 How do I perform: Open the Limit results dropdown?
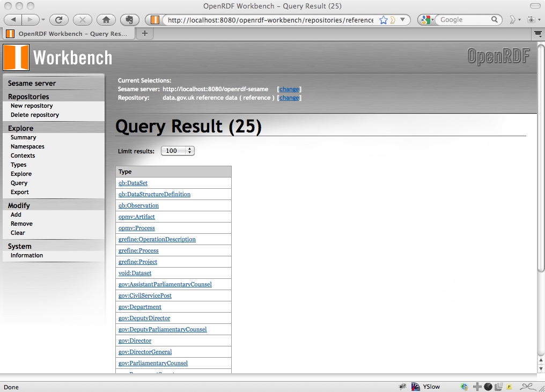coord(178,151)
